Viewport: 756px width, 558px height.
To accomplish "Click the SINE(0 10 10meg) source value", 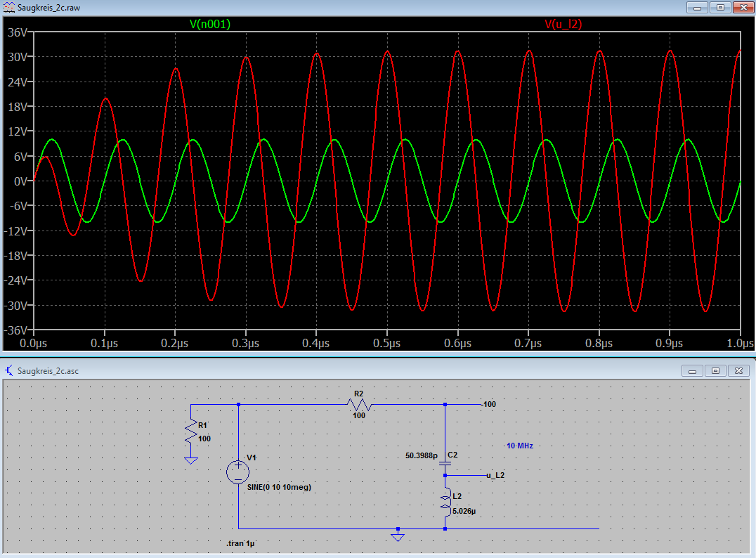I will (x=279, y=487).
